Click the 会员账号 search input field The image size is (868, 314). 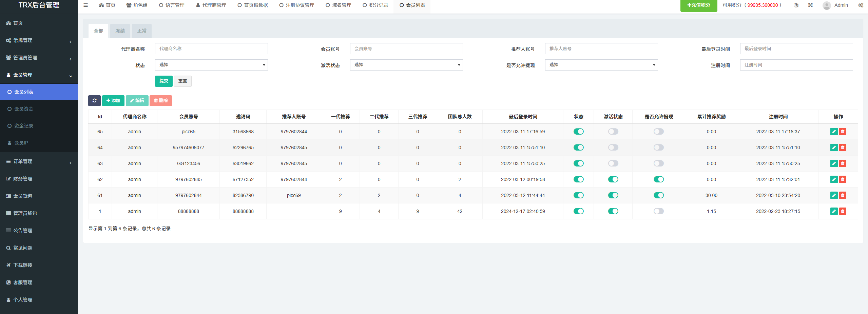(x=406, y=49)
